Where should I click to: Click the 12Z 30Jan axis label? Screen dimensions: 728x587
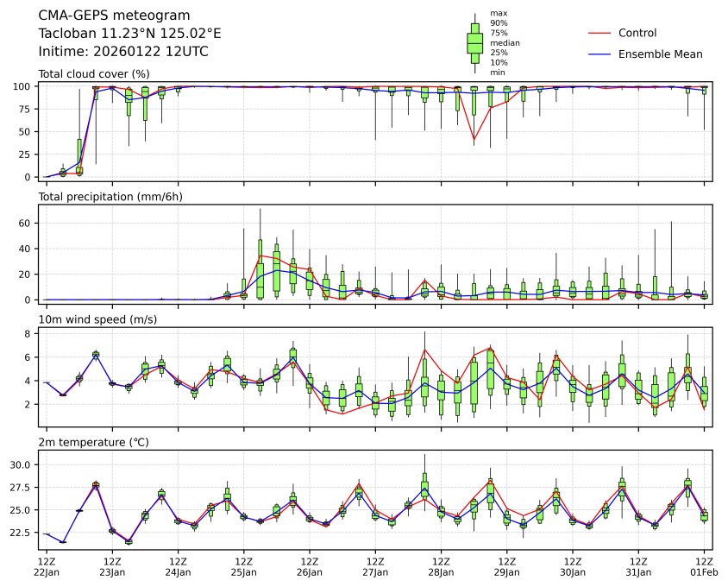coord(573,567)
